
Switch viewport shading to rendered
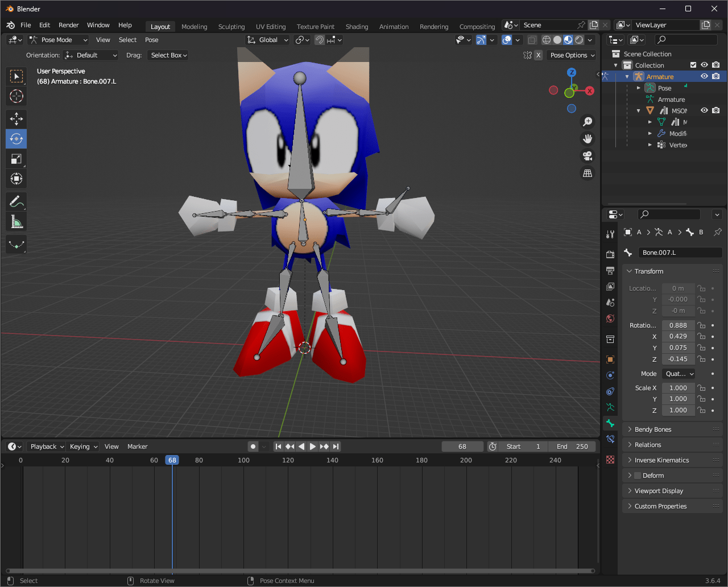click(579, 40)
